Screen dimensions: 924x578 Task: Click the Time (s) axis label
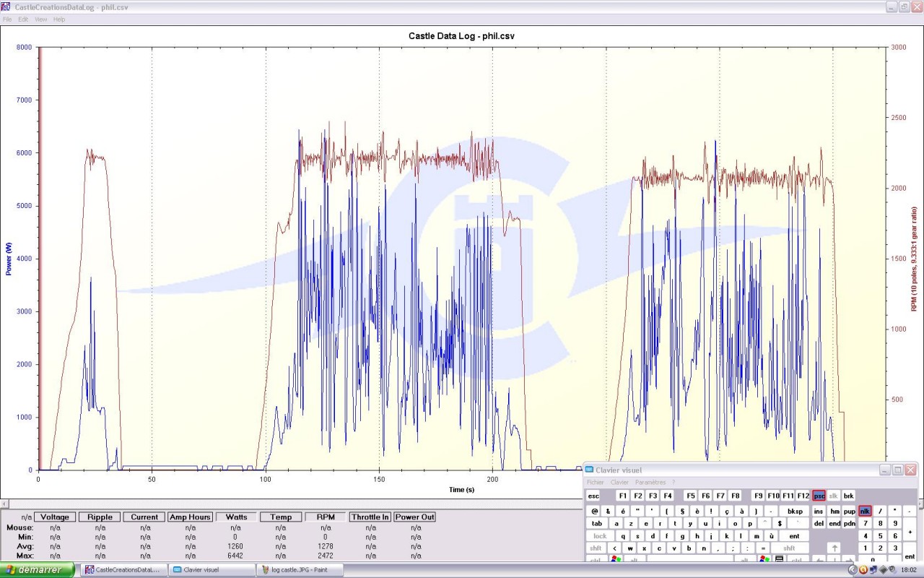462,490
